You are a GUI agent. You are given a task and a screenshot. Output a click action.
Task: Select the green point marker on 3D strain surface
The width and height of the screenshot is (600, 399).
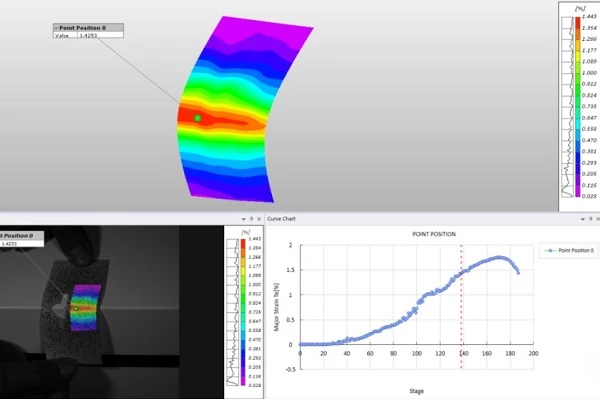pyautogui.click(x=197, y=118)
